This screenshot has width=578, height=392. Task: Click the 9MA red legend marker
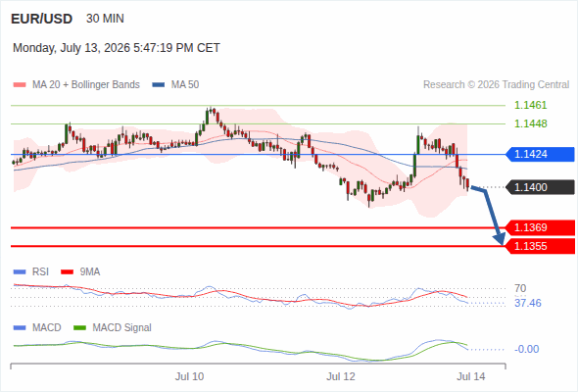(67, 272)
